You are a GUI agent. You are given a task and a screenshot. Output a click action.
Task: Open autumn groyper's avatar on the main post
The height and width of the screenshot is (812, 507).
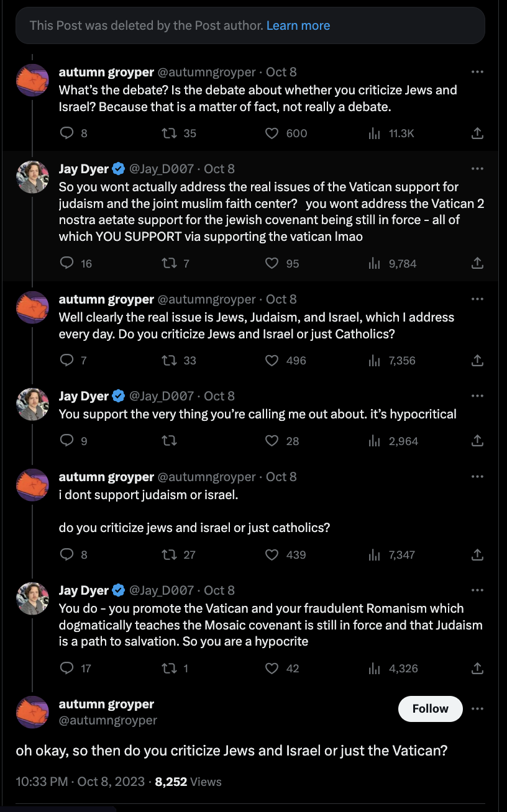(32, 712)
